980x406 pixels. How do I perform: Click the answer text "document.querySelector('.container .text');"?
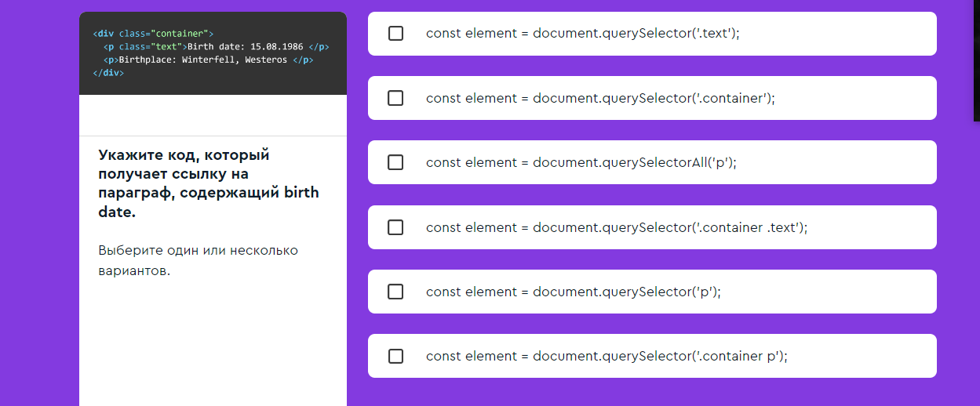(670, 227)
